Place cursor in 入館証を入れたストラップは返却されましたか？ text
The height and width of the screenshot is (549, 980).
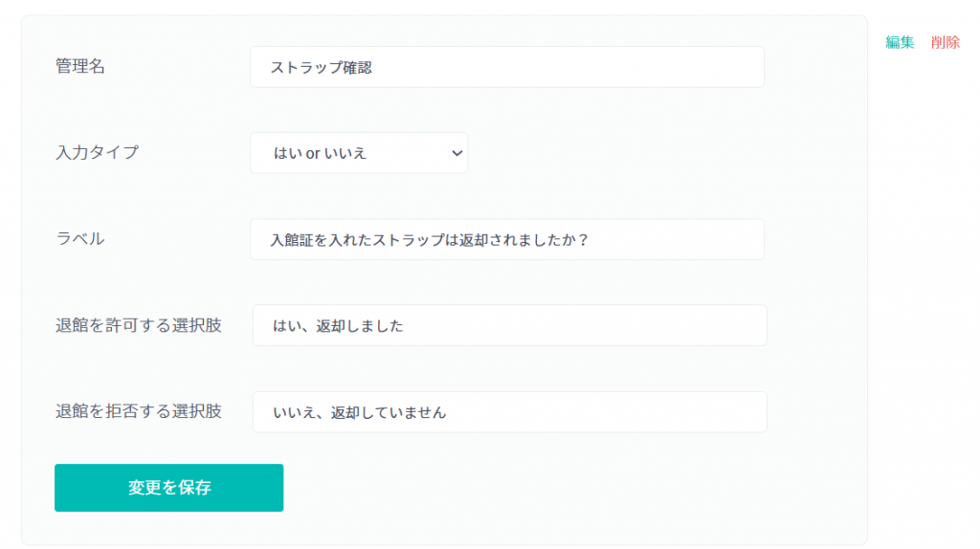430,240
